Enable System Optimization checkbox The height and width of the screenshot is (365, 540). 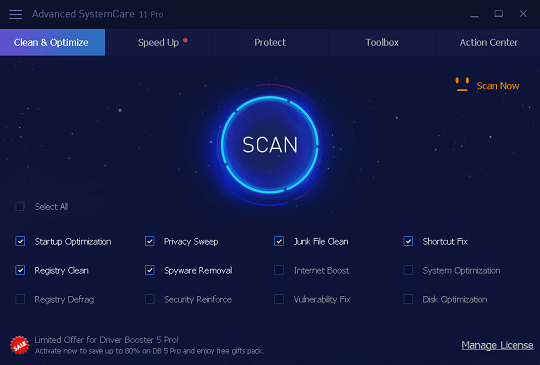tap(408, 270)
